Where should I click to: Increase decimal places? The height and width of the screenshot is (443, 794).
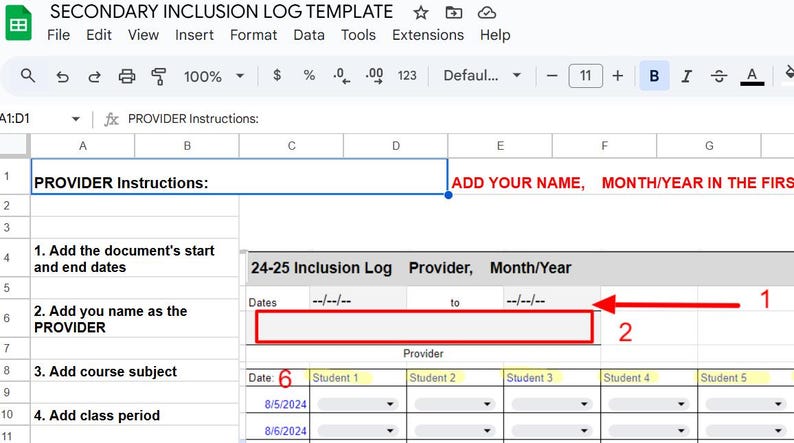click(x=374, y=76)
